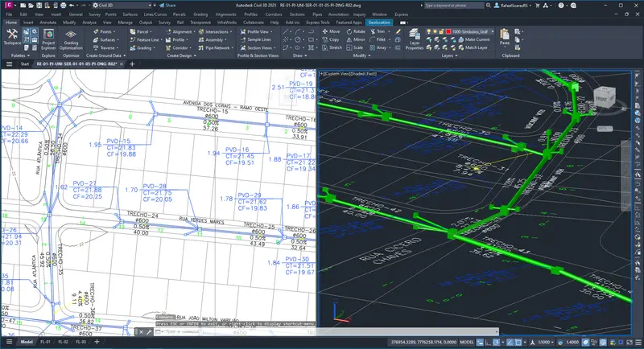Add a new drawing tab with plus
The width and height of the screenshot is (644, 349).
click(132, 64)
